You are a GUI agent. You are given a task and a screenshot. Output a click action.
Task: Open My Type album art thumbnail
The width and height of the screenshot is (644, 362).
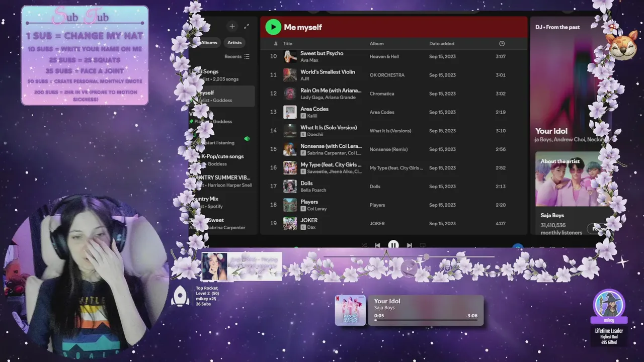(x=290, y=168)
